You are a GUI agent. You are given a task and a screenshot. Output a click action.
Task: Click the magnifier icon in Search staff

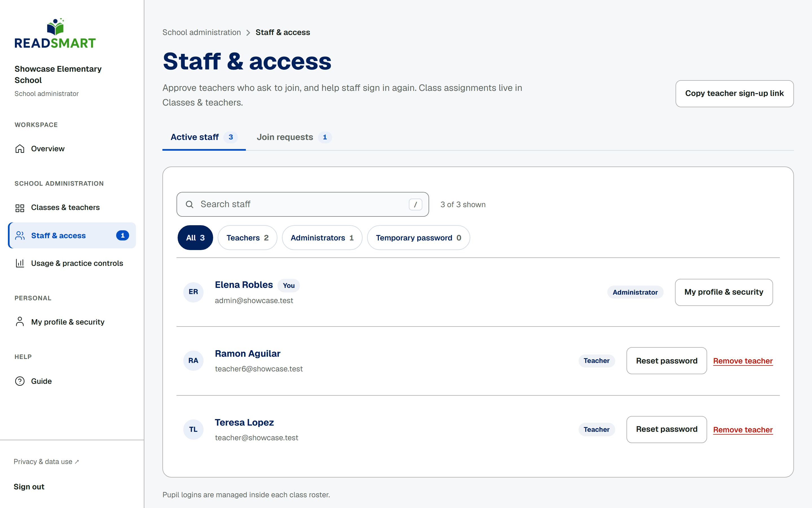tap(189, 204)
